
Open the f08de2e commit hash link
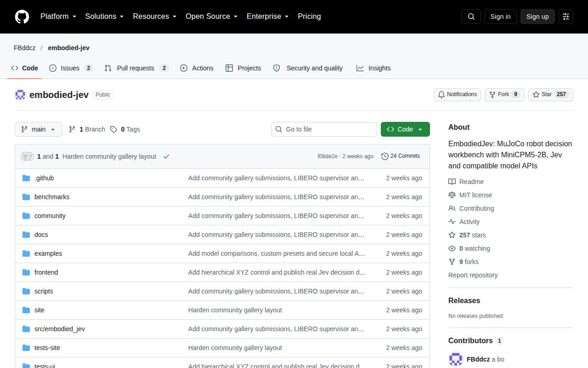(x=328, y=156)
